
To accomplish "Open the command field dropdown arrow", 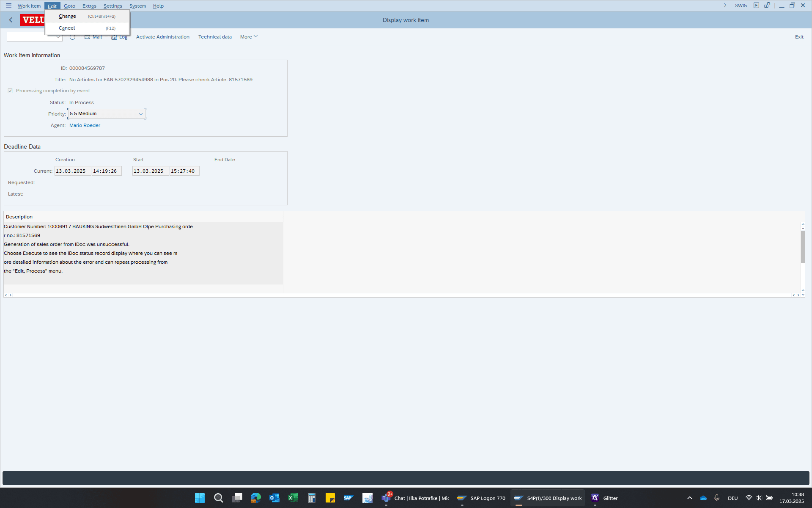I will [x=58, y=37].
